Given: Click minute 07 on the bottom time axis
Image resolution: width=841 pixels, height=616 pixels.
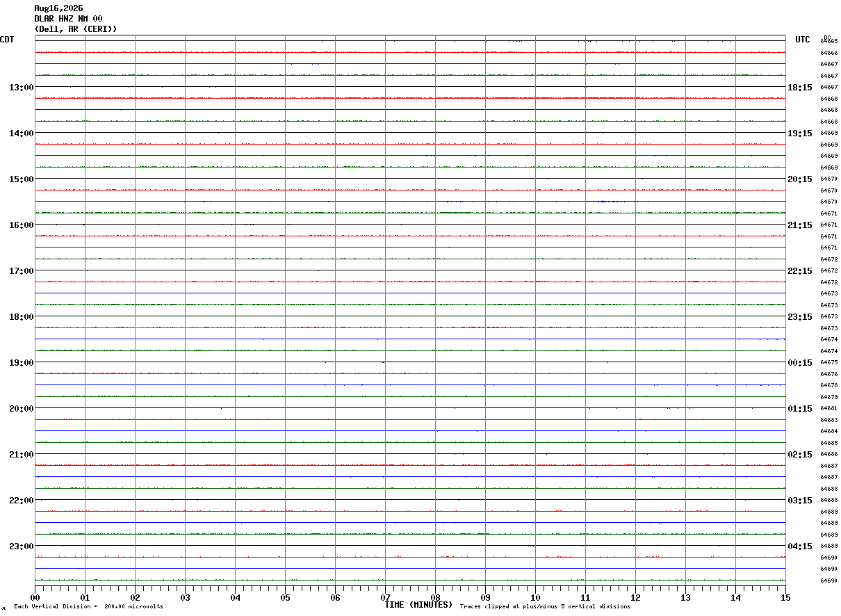Looking at the screenshot, I should (x=385, y=597).
